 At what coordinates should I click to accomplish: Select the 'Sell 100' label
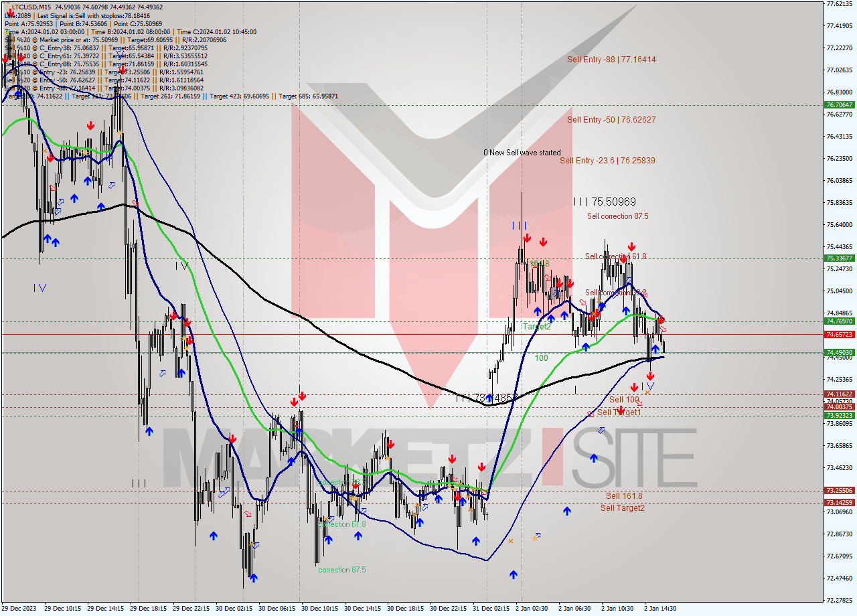[x=624, y=400]
